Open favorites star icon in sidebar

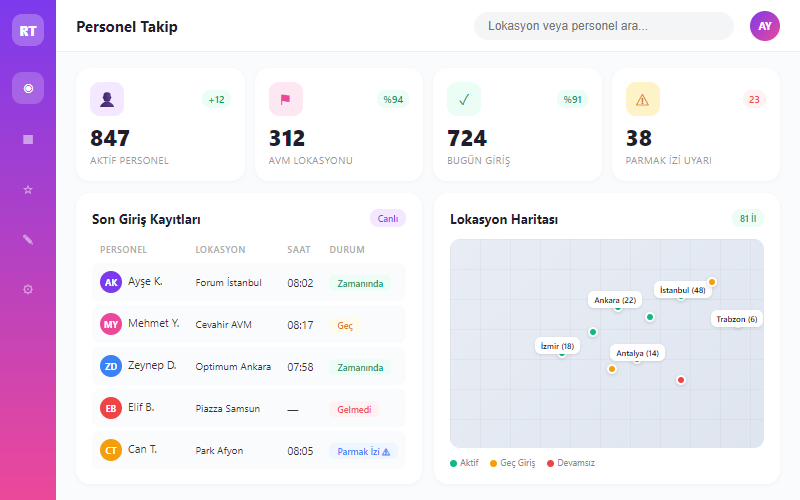click(28, 189)
